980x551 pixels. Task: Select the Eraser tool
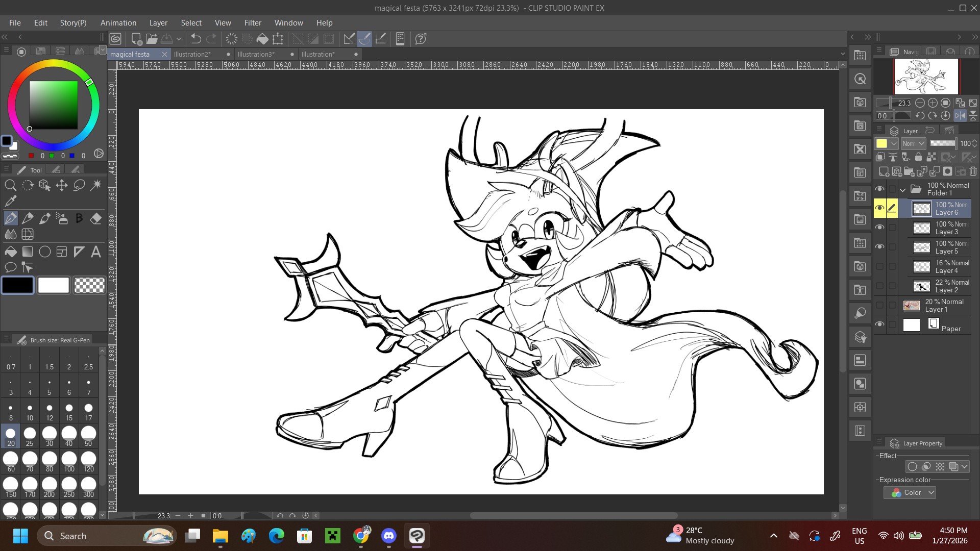pyautogui.click(x=96, y=219)
